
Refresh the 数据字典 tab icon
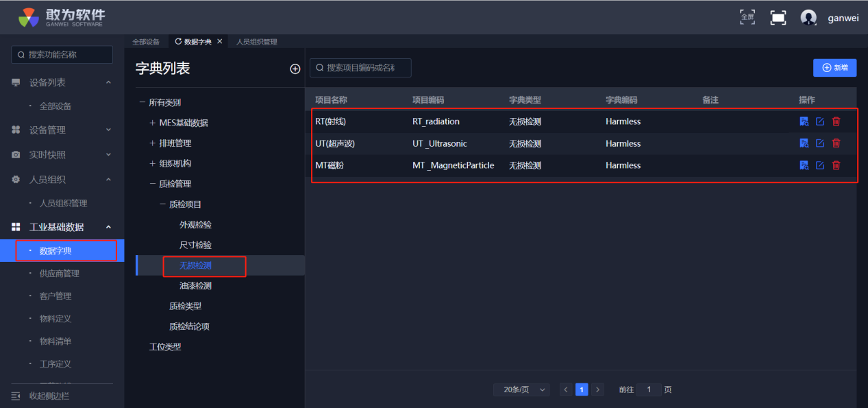[x=179, y=42]
